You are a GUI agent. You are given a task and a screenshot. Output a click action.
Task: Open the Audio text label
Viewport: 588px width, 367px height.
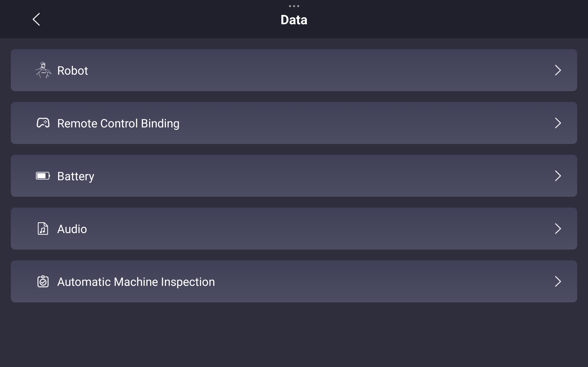click(x=72, y=229)
